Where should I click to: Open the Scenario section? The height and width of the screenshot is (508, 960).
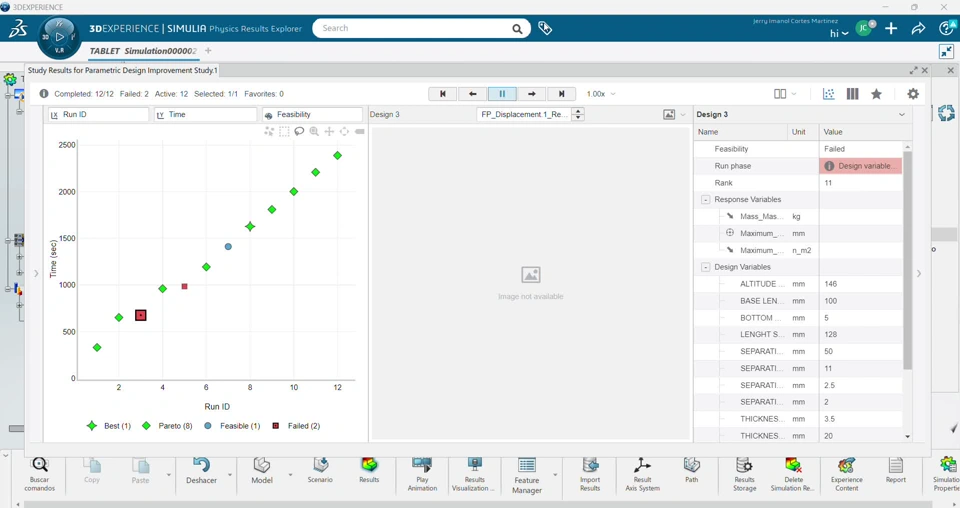point(320,470)
